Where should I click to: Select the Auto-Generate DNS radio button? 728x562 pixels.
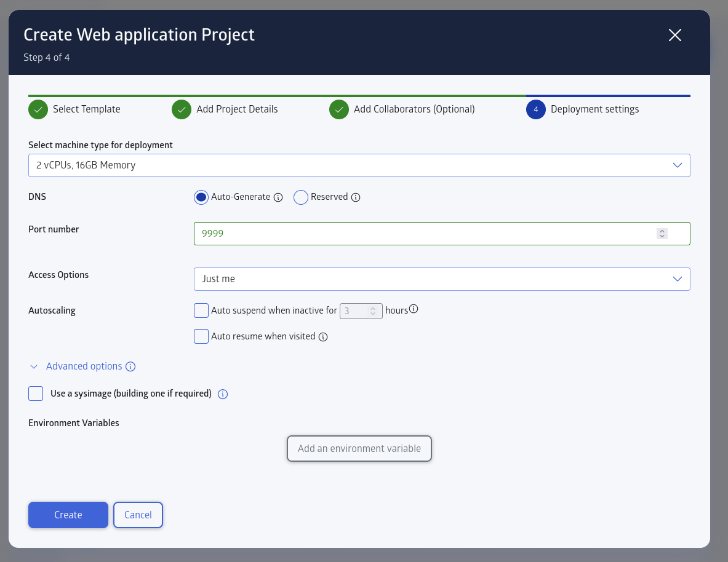201,197
